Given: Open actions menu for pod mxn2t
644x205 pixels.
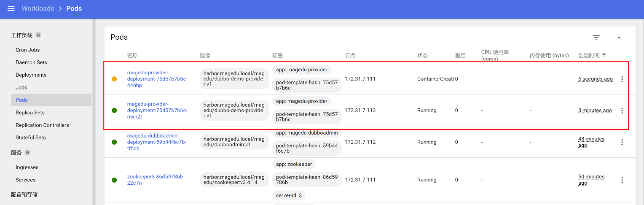Looking at the screenshot, I should click(x=622, y=111).
